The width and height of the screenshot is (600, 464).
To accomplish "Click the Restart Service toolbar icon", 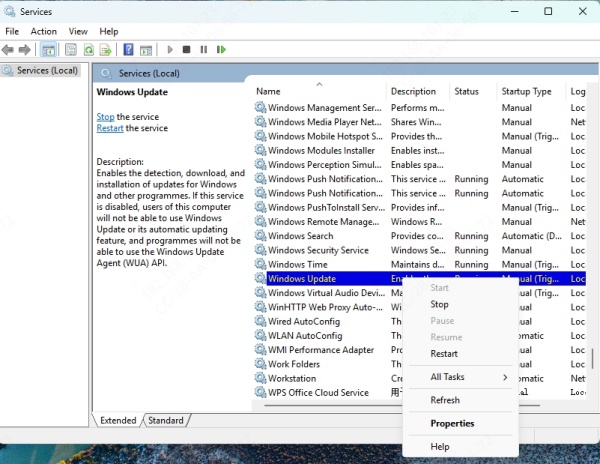I will pos(221,50).
